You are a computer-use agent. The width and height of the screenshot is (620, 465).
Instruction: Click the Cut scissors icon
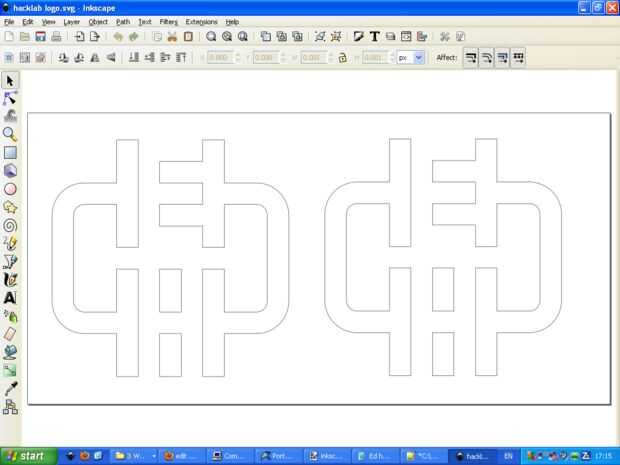tap(172, 37)
